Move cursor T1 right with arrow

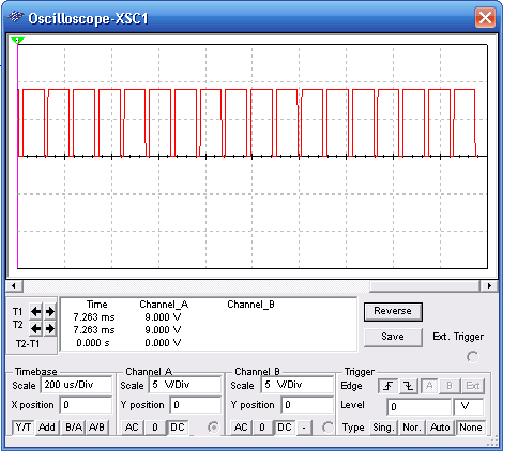tap(50, 312)
